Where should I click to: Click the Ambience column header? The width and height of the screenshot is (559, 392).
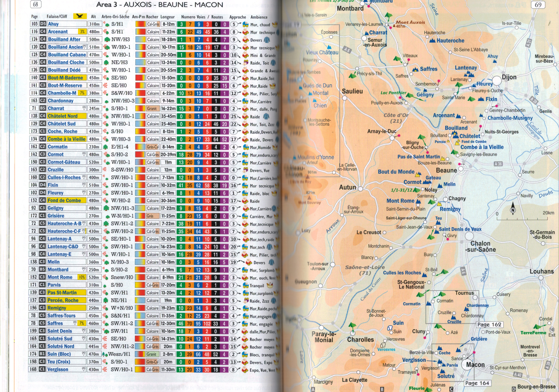259,17
